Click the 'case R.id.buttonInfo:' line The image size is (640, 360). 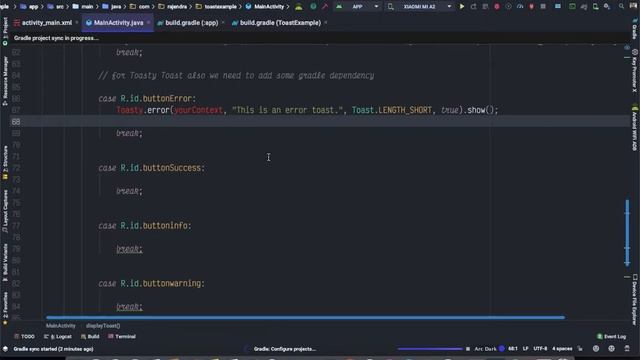click(x=145, y=226)
